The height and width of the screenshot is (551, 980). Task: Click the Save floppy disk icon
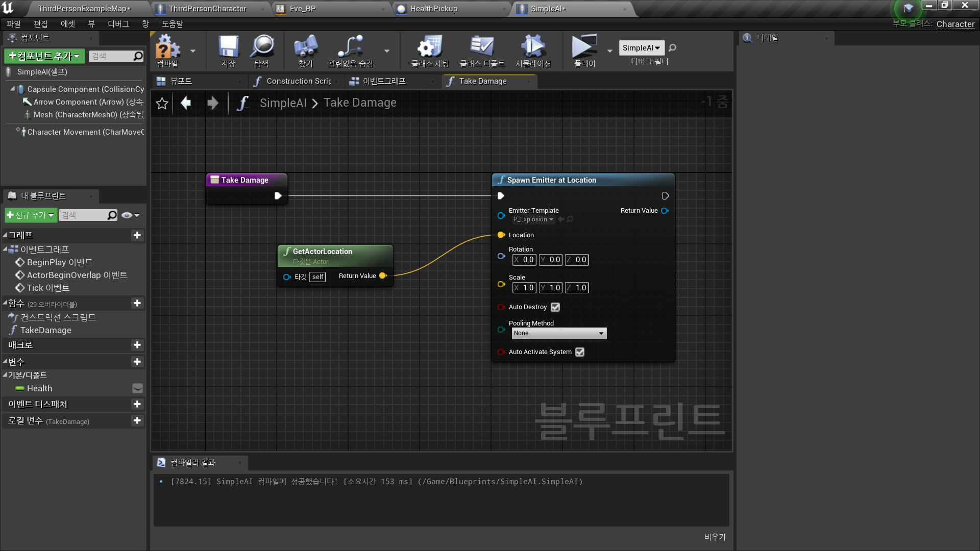[228, 47]
